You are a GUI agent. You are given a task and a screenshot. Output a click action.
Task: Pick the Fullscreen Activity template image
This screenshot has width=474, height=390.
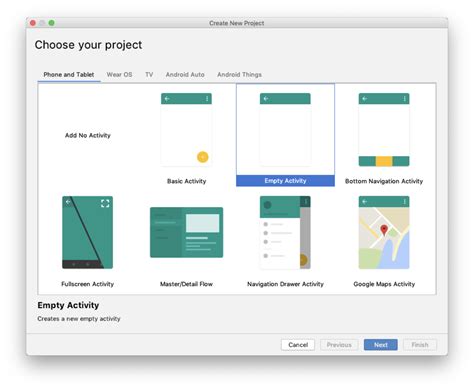(87, 232)
